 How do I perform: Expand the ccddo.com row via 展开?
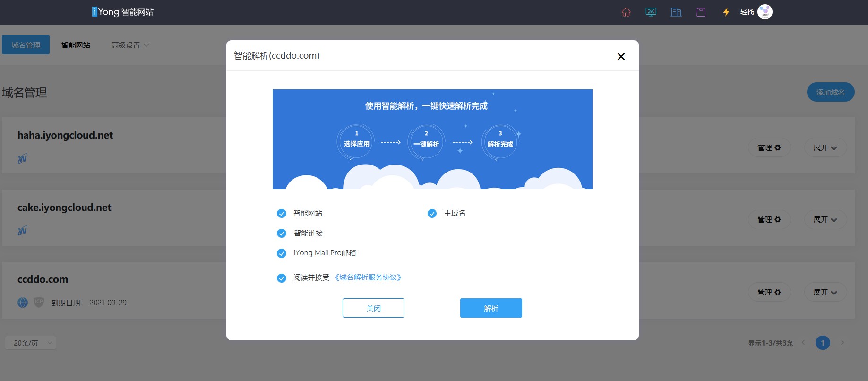point(825,292)
